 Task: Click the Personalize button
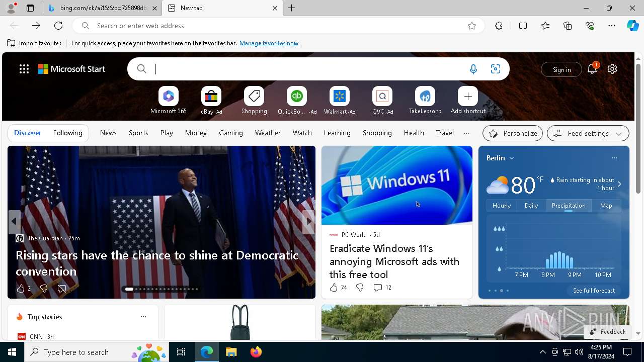pos(513,133)
